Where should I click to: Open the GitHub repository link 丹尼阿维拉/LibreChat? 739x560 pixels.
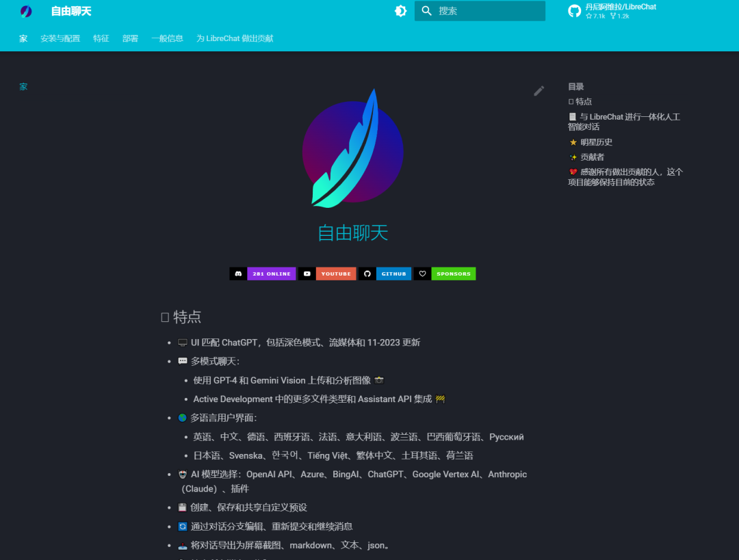(620, 7)
